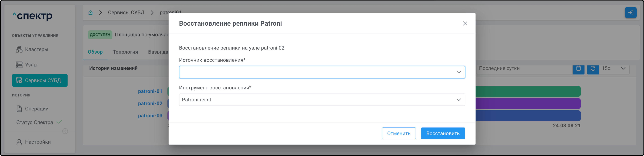The height and width of the screenshot is (156, 644).
Task: Close the Patroni restore dialog
Action: pyautogui.click(x=465, y=24)
